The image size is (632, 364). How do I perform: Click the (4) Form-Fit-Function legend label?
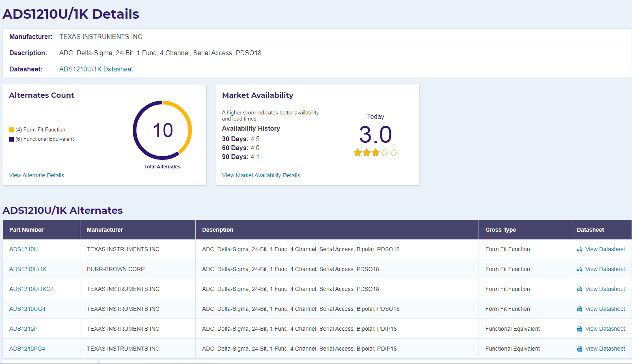coord(40,129)
